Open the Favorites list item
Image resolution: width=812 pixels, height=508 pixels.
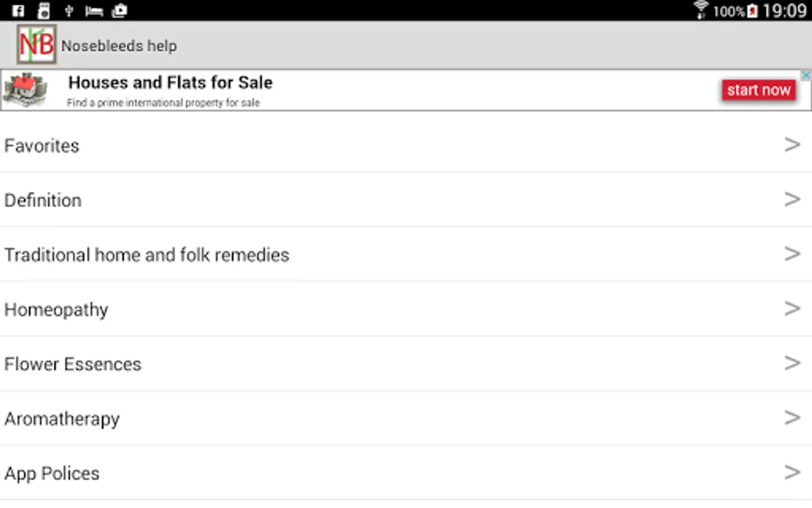coord(42,146)
